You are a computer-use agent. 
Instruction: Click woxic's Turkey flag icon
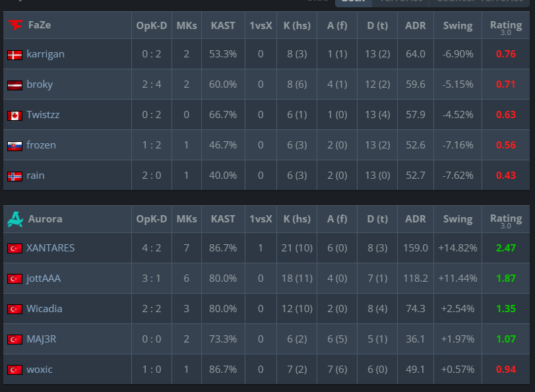coord(15,370)
